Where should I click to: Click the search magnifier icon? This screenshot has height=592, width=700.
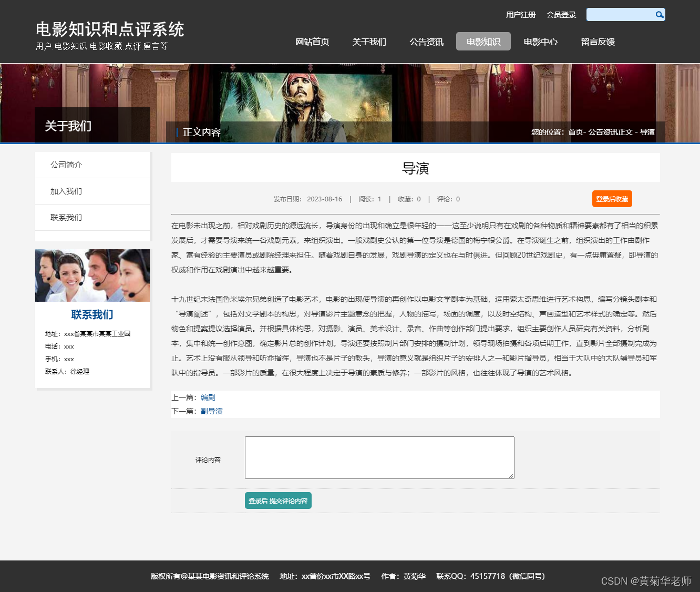(x=660, y=15)
